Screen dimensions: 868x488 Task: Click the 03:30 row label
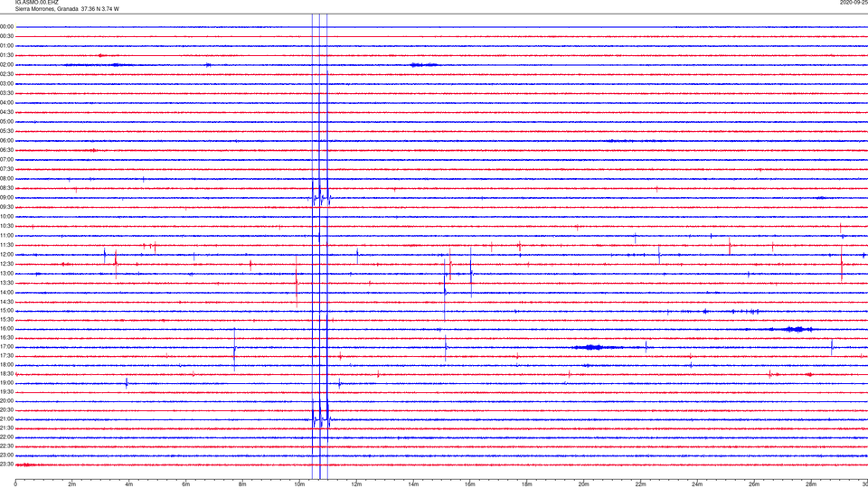click(x=7, y=93)
